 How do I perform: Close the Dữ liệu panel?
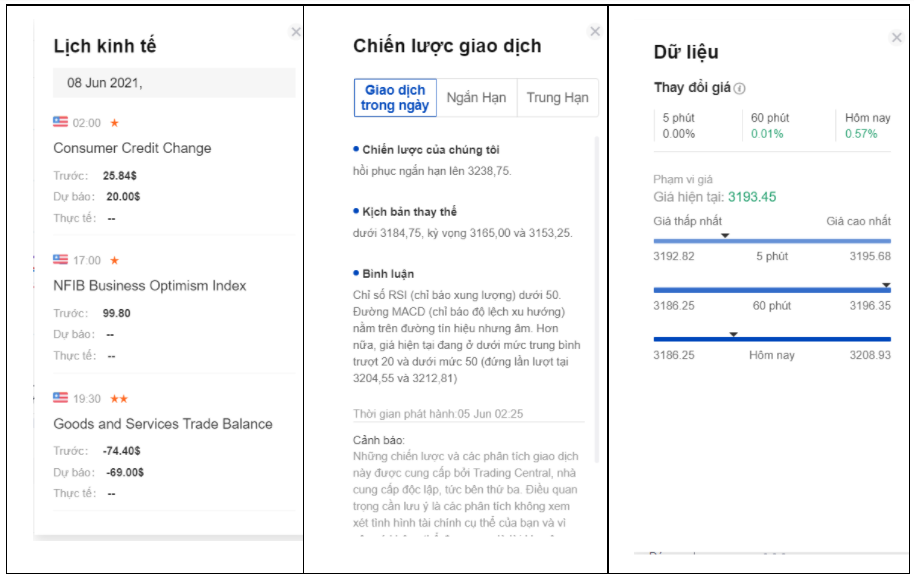[896, 38]
